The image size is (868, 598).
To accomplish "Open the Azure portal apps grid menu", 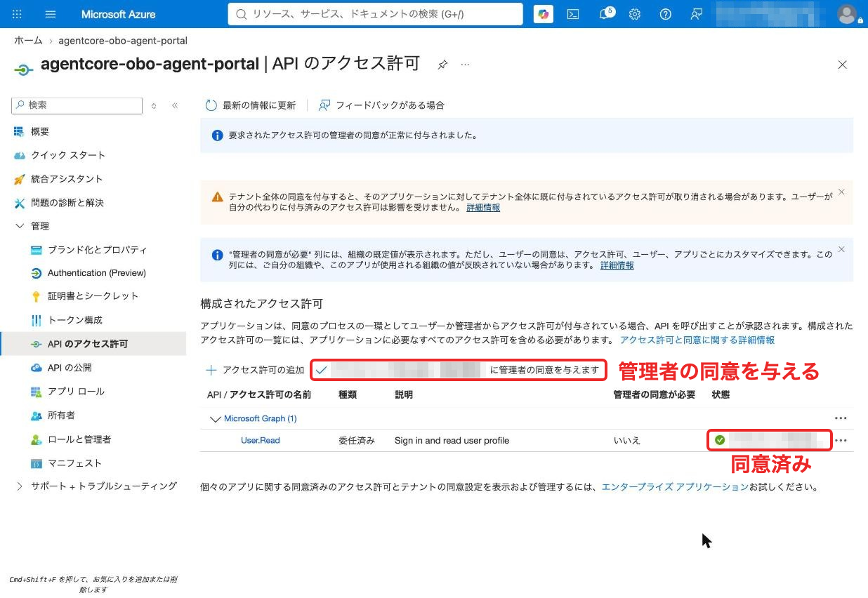I will pos(18,14).
